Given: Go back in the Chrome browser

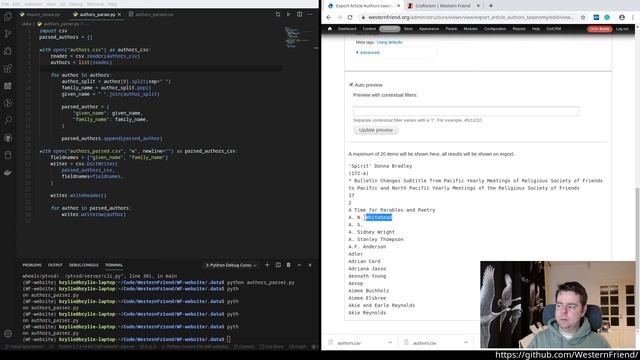Looking at the screenshot, I should coord(329,18).
